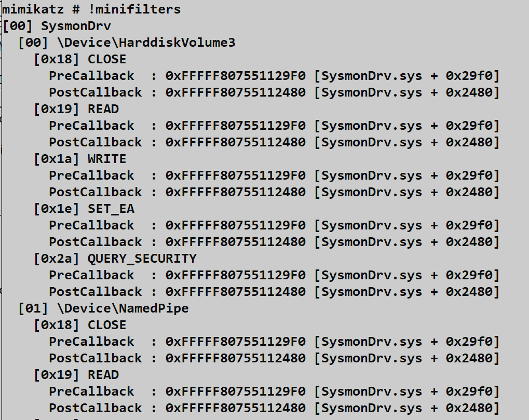
Task: Click CLOSE entry under HarddiskVolume3
Action: [80, 59]
